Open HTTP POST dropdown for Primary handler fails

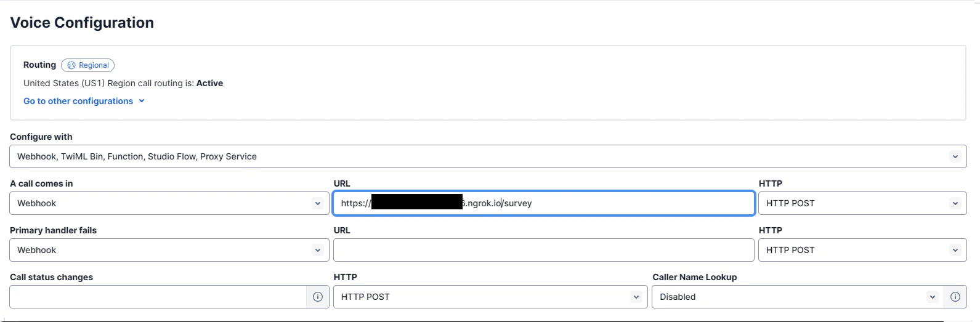coord(862,250)
